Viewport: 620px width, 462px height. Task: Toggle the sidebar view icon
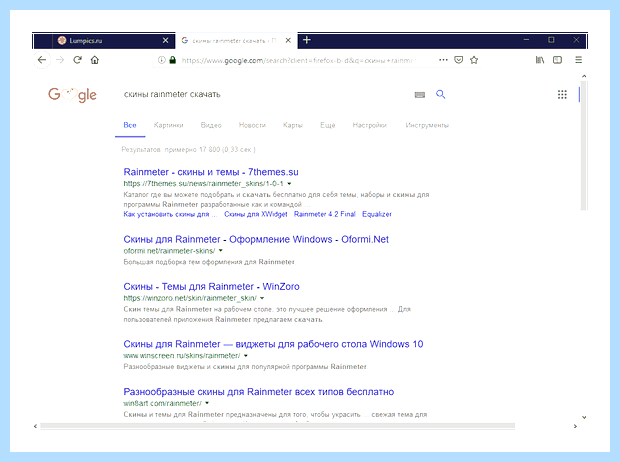click(558, 60)
